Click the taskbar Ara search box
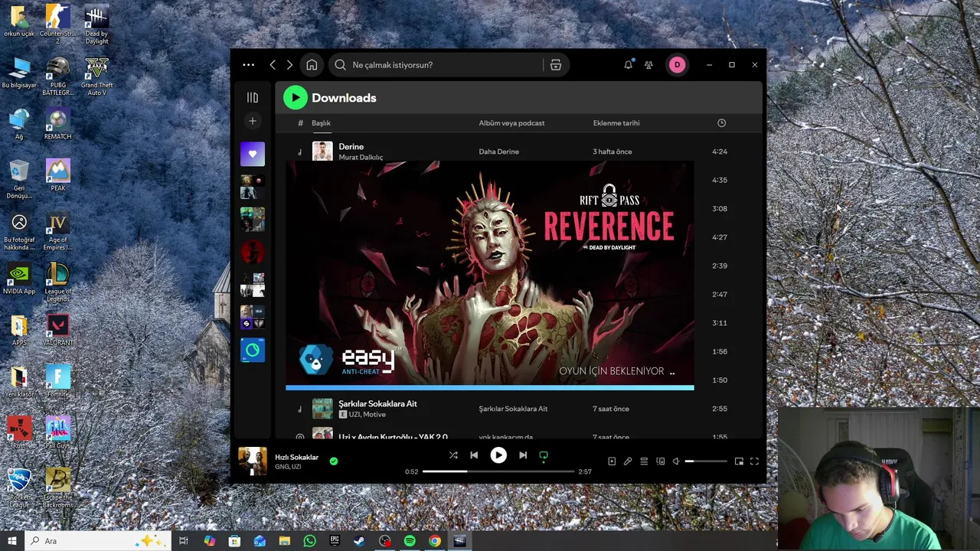980x551 pixels. pyautogui.click(x=98, y=541)
